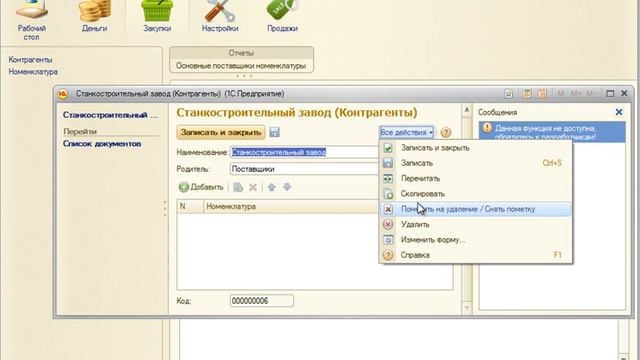Open the Настройки section
640x360 pixels.
point(220,17)
